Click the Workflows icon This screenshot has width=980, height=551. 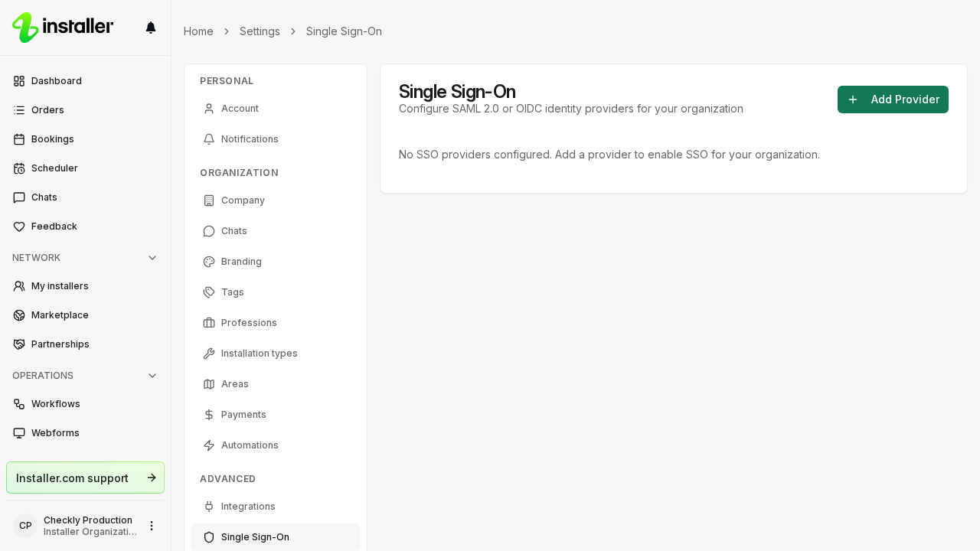(x=19, y=404)
